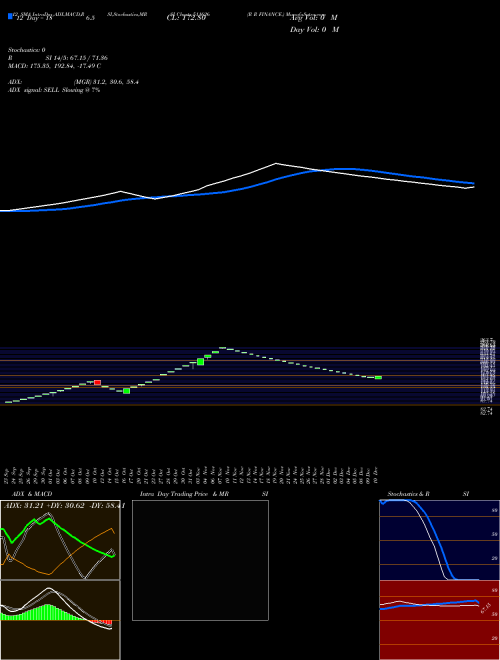Screen dimensions: 500x660
Task: Click inside the empty intraday trading price box
Action: pos(200,560)
